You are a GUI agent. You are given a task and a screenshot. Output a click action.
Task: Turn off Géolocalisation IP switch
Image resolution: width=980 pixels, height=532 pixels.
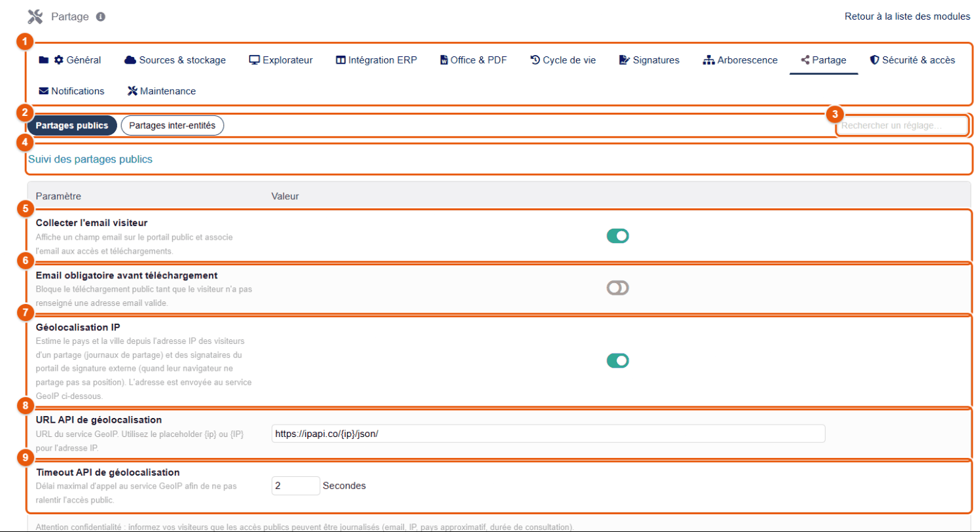[x=618, y=360]
